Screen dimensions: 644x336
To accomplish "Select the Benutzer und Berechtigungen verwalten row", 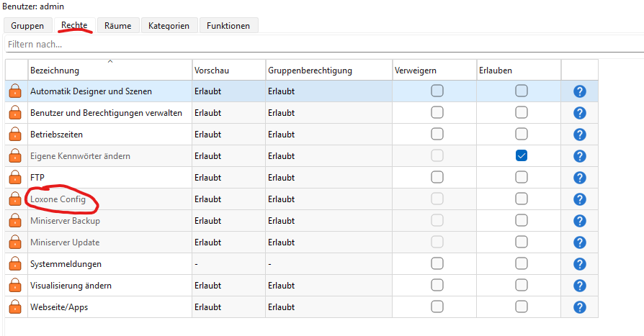I will click(x=106, y=113).
